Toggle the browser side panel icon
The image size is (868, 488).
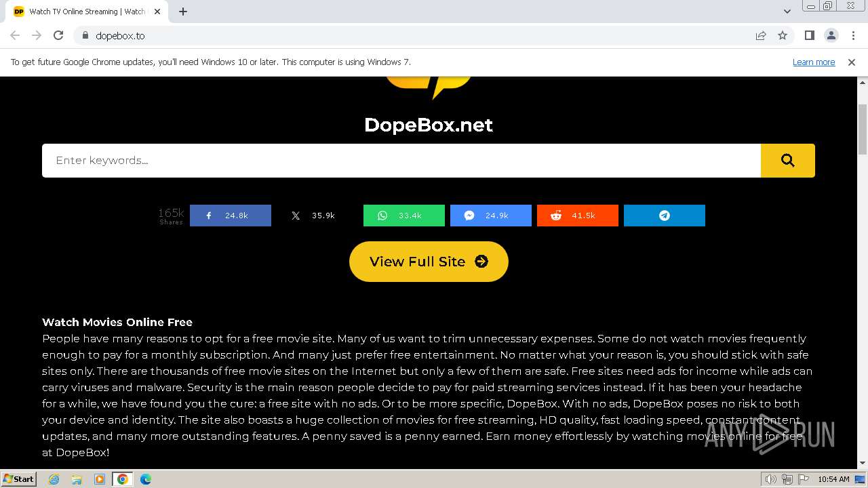809,35
